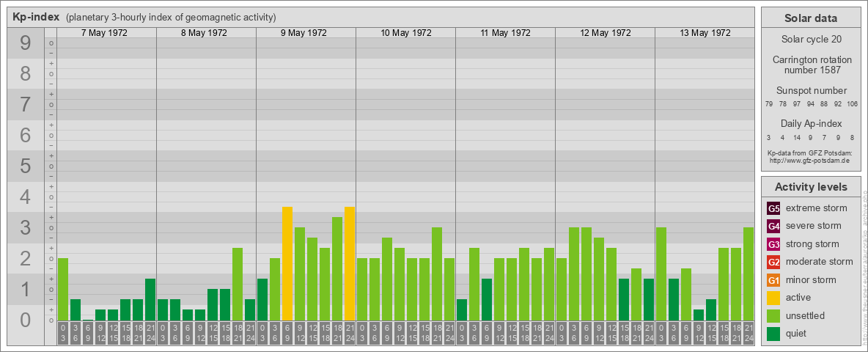Click the 8 May 12-15h dark green bar

[213, 305]
